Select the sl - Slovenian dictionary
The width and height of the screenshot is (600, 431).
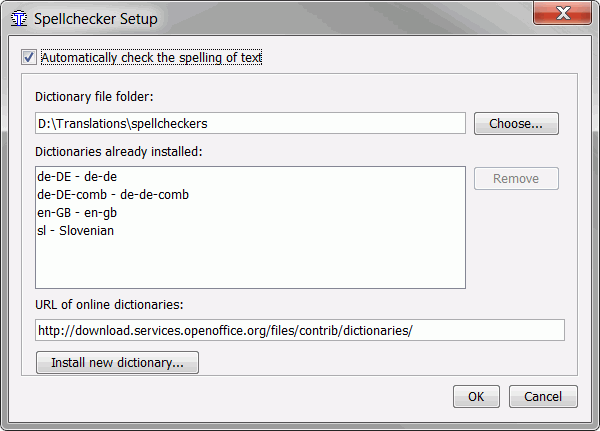coord(250,230)
